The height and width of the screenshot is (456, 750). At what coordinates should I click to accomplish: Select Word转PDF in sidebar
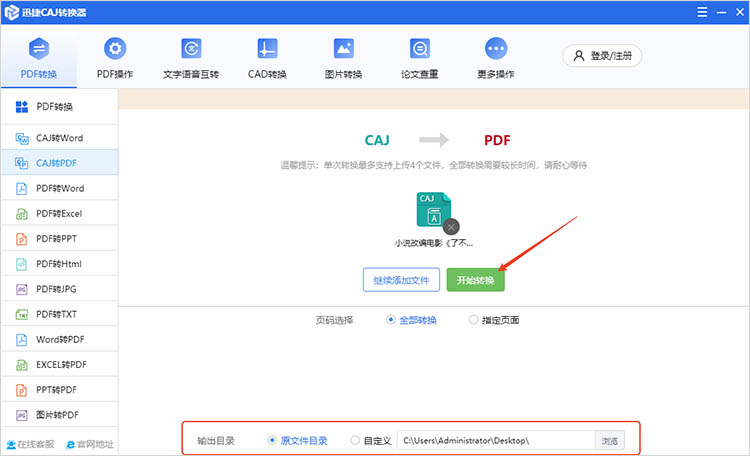point(59,339)
